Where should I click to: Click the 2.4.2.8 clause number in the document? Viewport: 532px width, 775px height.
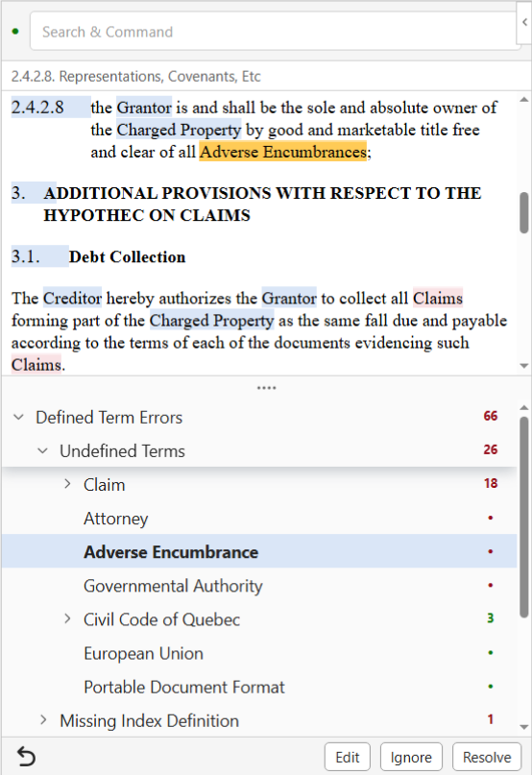tap(37, 108)
